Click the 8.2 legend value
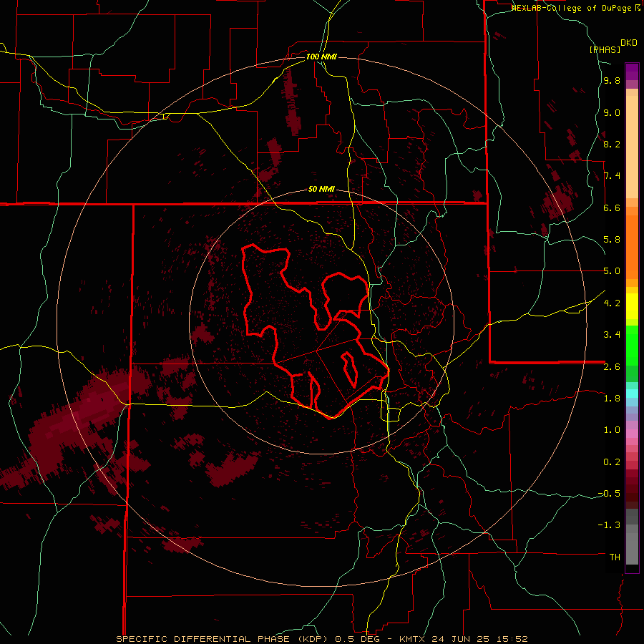Viewport: 644px width, 644px height. click(612, 145)
